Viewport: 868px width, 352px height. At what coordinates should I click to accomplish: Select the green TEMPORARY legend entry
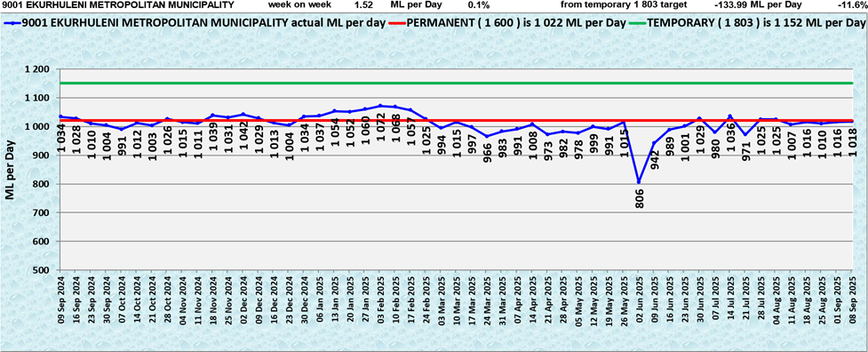(x=747, y=24)
